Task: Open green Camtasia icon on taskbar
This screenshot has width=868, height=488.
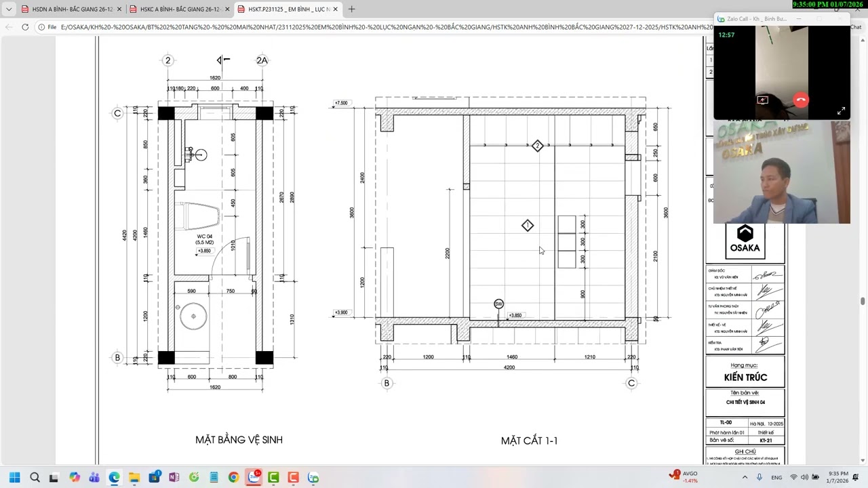Action: tap(273, 478)
